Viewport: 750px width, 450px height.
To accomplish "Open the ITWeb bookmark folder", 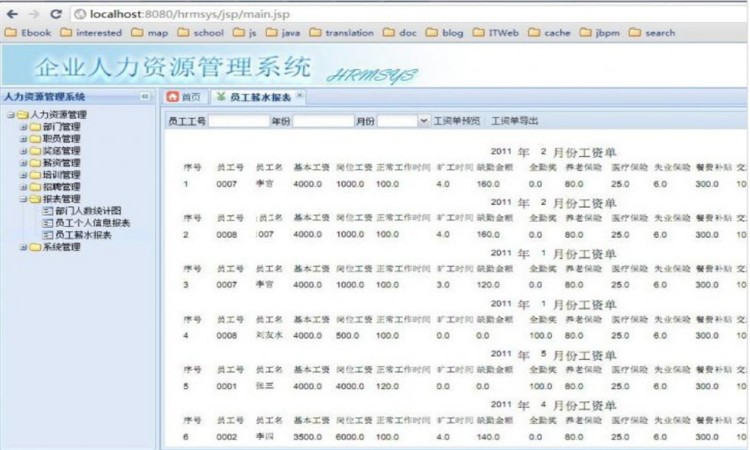I will [x=496, y=33].
